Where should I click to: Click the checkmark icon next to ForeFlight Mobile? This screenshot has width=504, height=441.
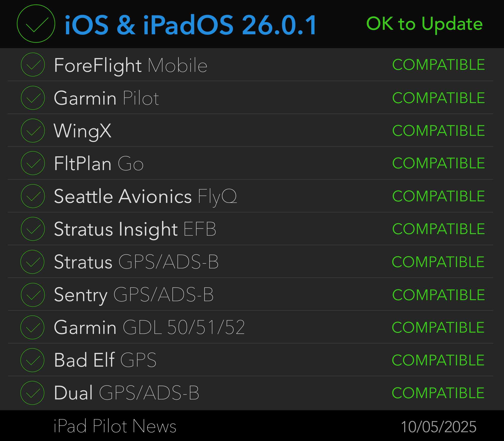point(33,65)
